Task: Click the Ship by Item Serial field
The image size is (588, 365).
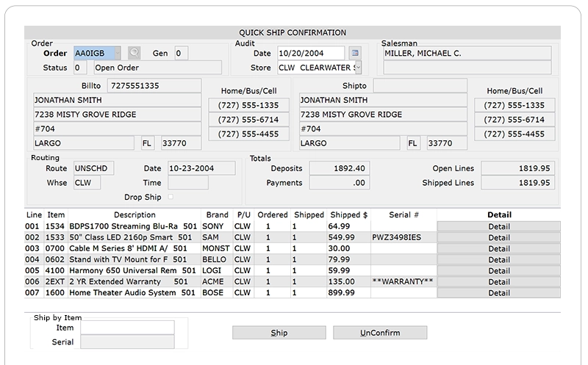Action: pos(126,341)
